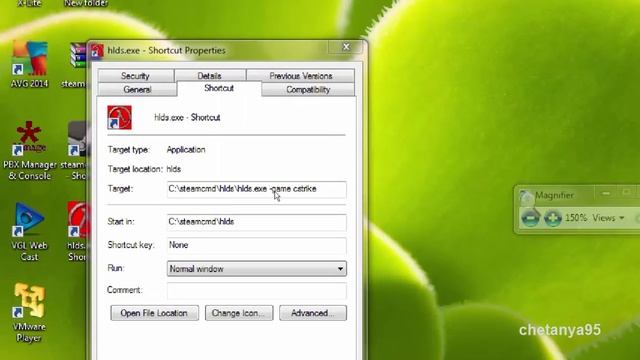Minimize the Magnifier window
The width and height of the screenshot is (640, 360).
[x=606, y=193]
